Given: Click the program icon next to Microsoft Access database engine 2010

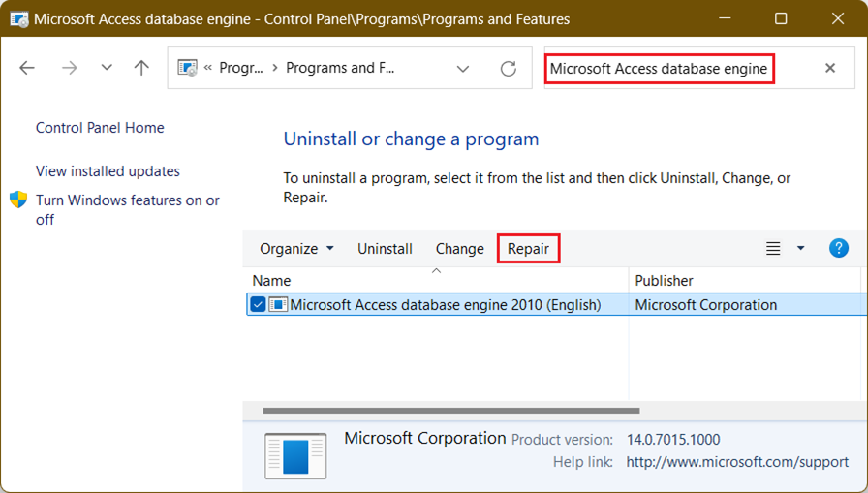Looking at the screenshot, I should pyautogui.click(x=278, y=304).
